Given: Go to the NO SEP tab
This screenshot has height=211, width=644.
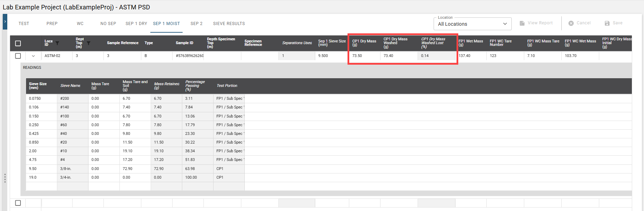Looking at the screenshot, I should (108, 24).
